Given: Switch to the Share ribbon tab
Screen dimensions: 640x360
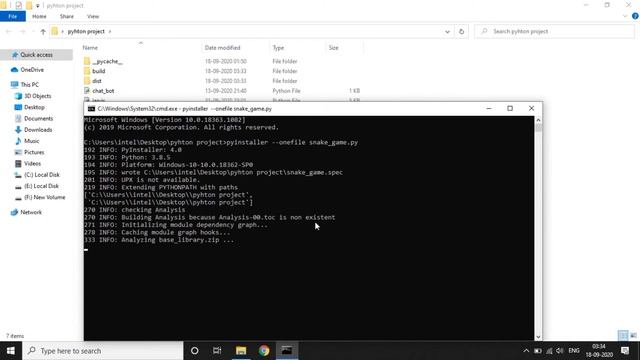Looking at the screenshot, I should coord(67,16).
